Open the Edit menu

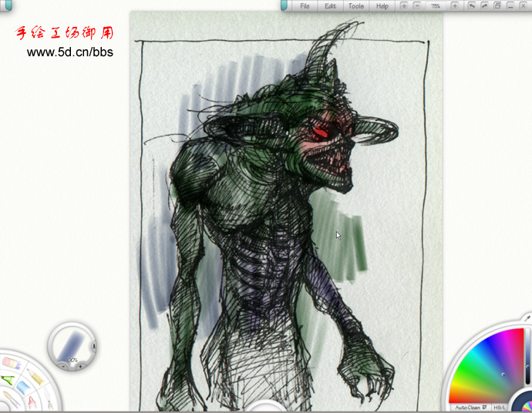330,6
